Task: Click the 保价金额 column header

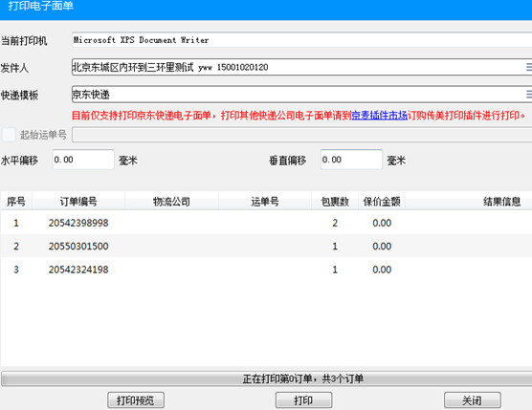Action: point(382,202)
